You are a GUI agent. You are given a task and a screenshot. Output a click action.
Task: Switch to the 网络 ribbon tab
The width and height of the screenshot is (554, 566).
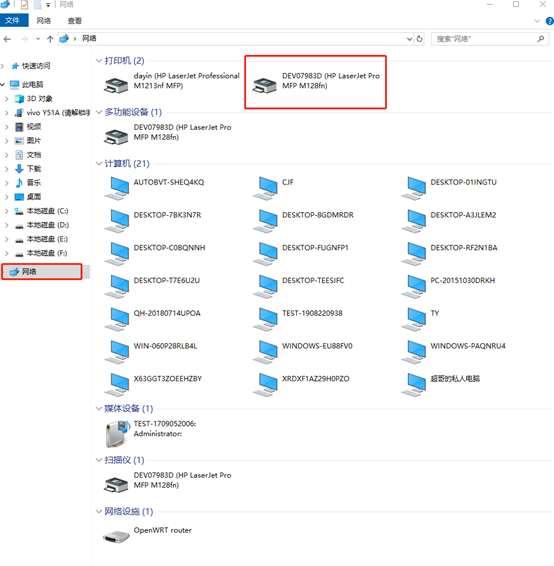(x=44, y=21)
